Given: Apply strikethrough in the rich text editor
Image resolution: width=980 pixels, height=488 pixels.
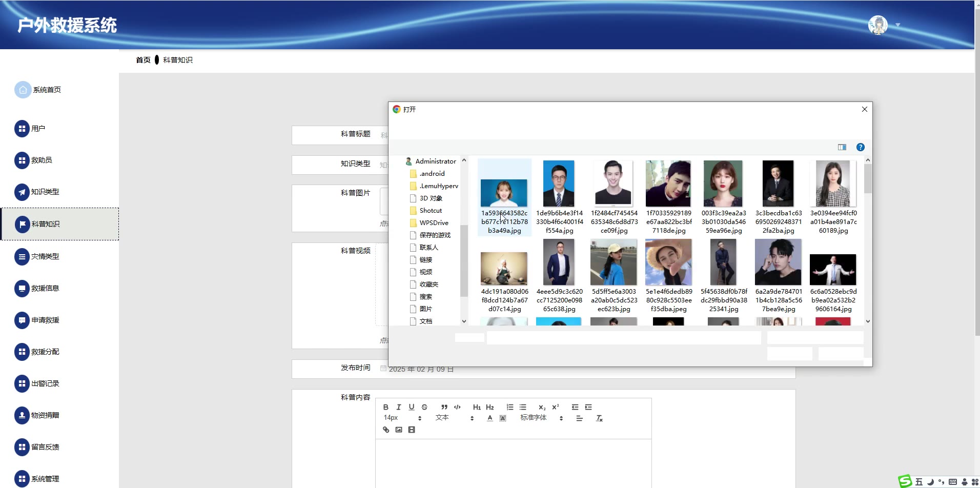Looking at the screenshot, I should [424, 407].
